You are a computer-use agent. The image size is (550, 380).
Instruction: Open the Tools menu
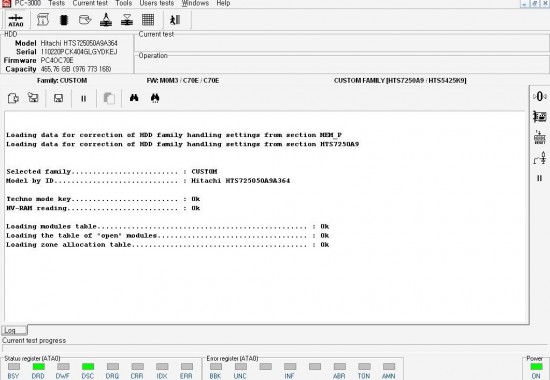click(124, 3)
